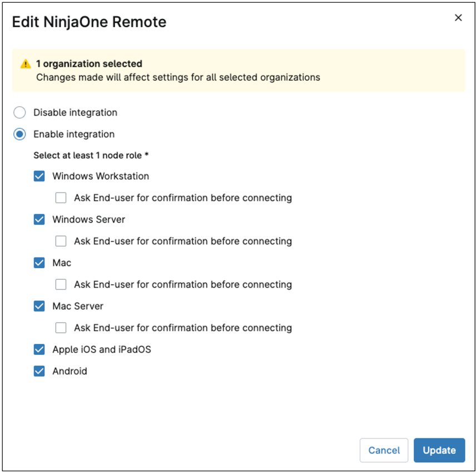Uncheck the Mac Server node role
The height and width of the screenshot is (474, 476).
(x=38, y=306)
